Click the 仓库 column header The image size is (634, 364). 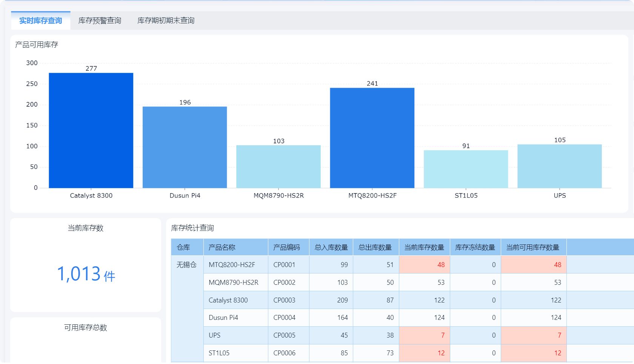tap(187, 247)
